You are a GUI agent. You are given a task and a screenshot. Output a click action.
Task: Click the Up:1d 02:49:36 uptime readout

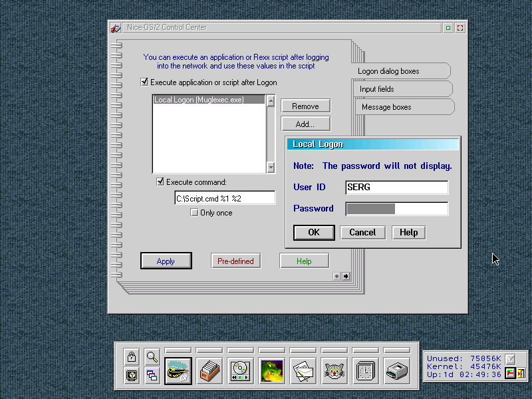click(x=464, y=375)
